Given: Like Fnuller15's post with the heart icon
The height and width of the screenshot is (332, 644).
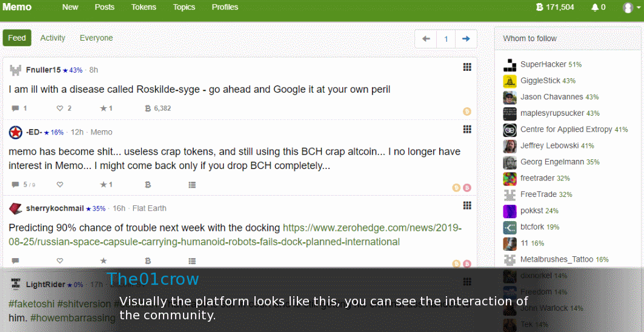Looking at the screenshot, I should (x=60, y=108).
